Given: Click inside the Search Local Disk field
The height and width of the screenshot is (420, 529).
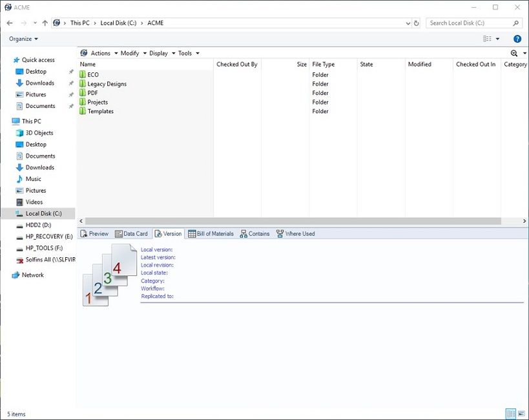Looking at the screenshot, I should point(468,23).
